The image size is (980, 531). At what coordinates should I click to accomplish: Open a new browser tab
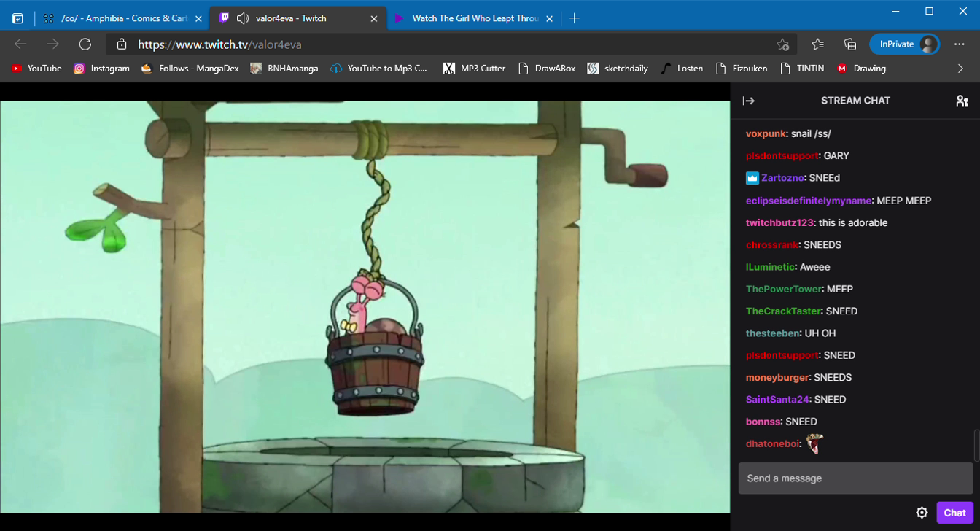(x=575, y=18)
